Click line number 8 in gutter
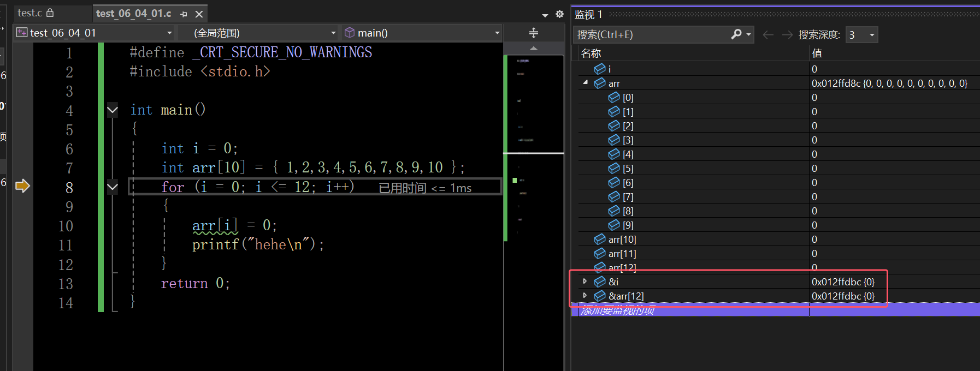This screenshot has width=980, height=371. (69, 188)
